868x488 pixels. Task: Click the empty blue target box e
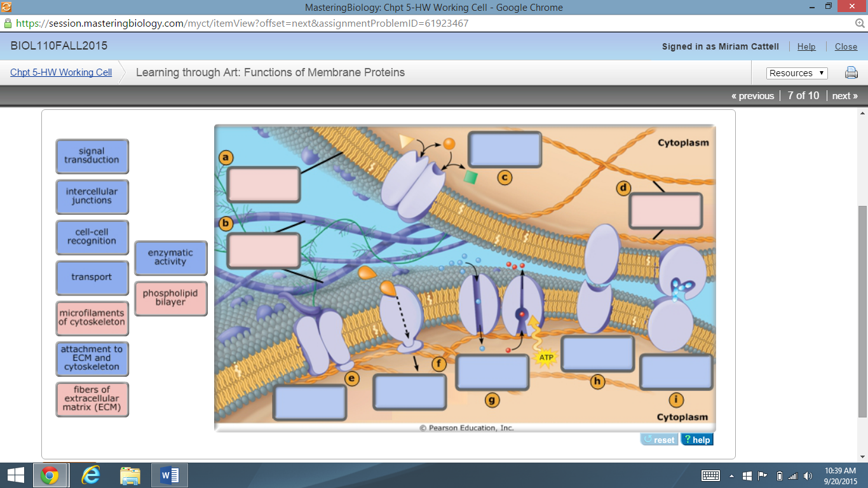coord(310,402)
